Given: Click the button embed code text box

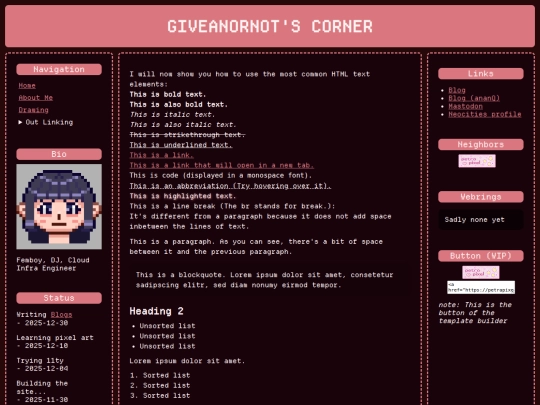Looking at the screenshot, I should pyautogui.click(x=481, y=287).
